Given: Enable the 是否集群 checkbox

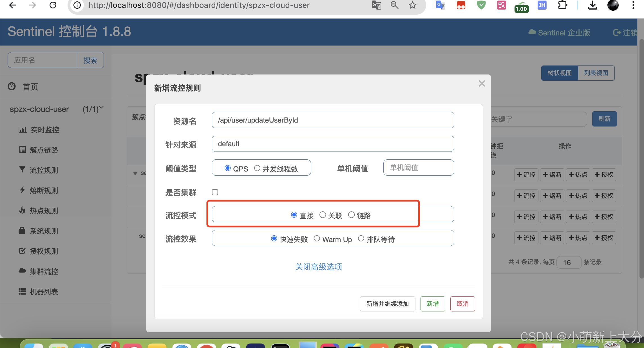Looking at the screenshot, I should click(215, 192).
